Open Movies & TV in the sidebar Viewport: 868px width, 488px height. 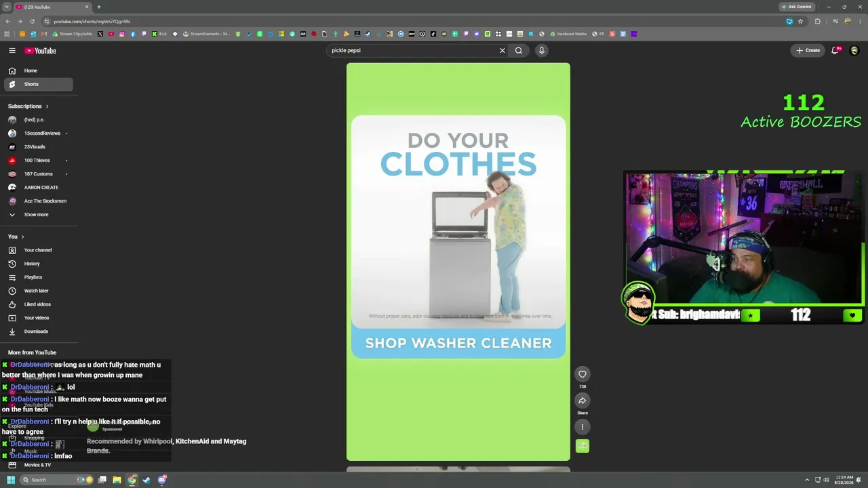(x=38, y=465)
